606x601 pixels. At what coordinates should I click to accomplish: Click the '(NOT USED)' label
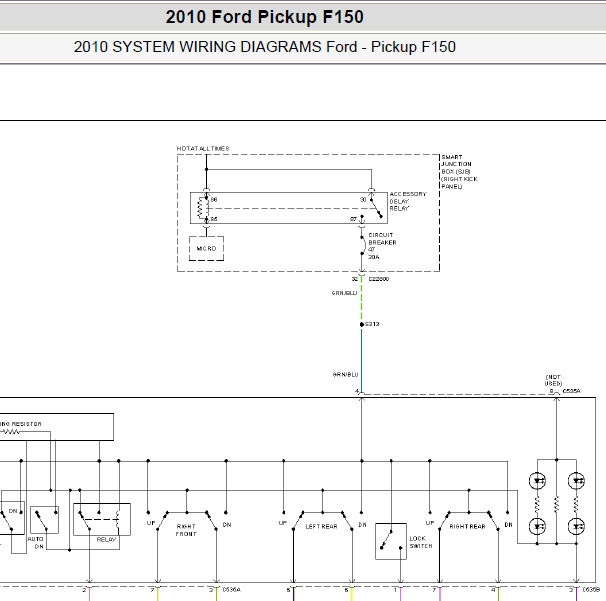(x=553, y=380)
